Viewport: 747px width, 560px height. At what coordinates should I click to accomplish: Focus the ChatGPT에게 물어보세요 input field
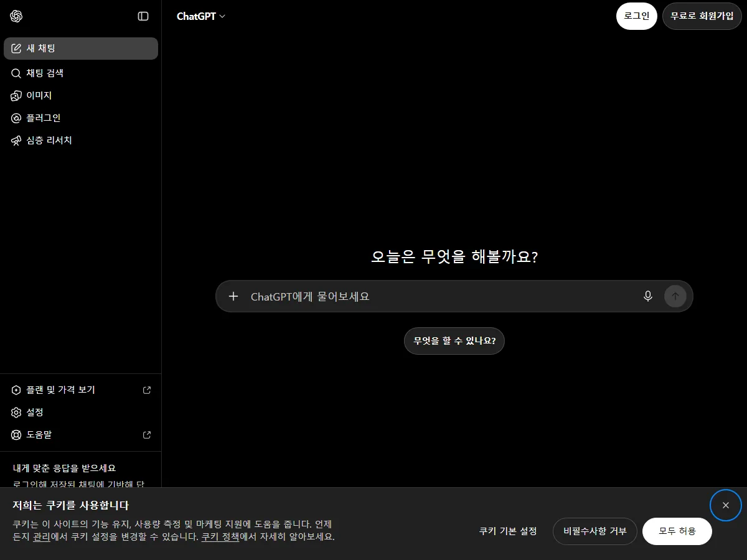coord(441,297)
